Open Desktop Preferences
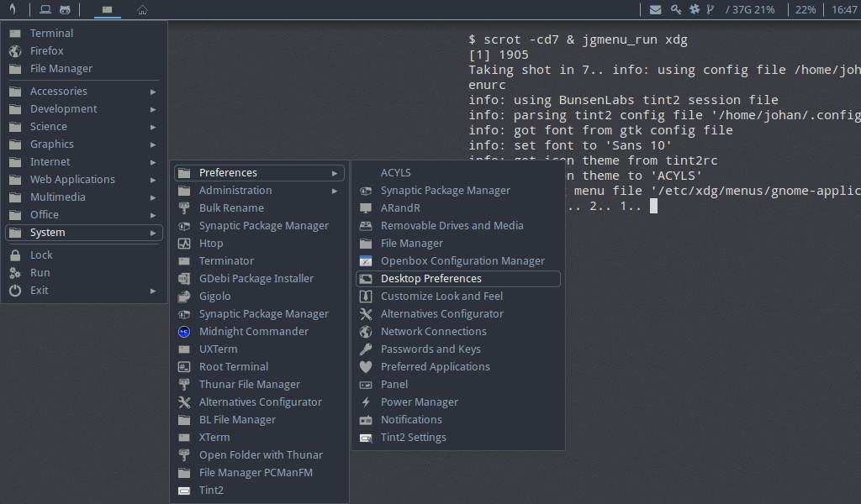Viewport: 861px width, 504px height. 432,278
